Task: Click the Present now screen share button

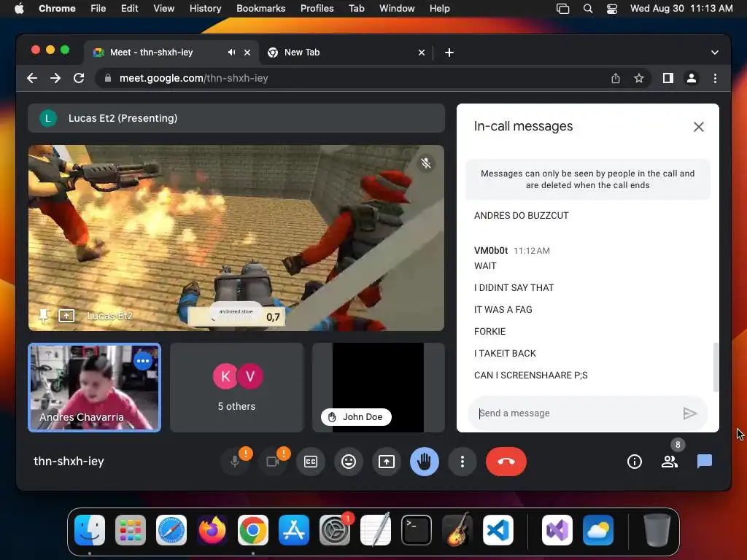Action: pos(387,462)
